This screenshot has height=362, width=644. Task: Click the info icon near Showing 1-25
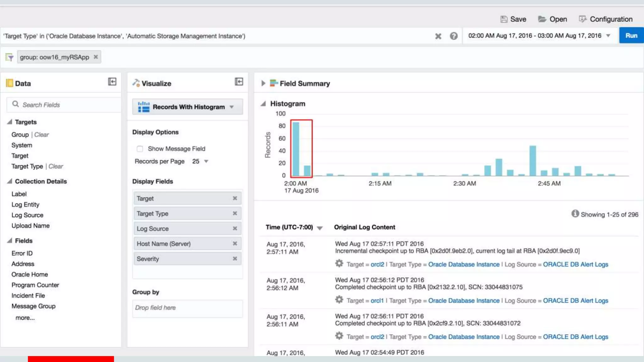pyautogui.click(x=575, y=214)
